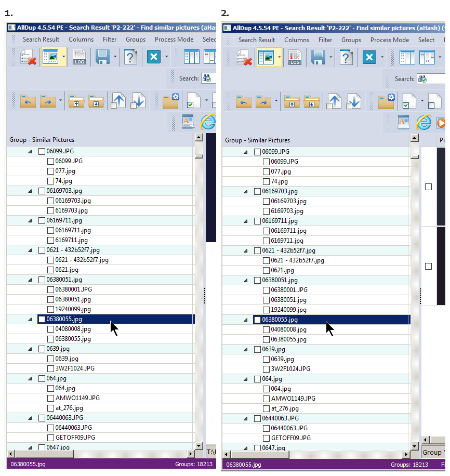Toggle the 19240099.jpg checkbox in screenshot 1
The width and height of the screenshot is (450, 476).
[x=51, y=309]
